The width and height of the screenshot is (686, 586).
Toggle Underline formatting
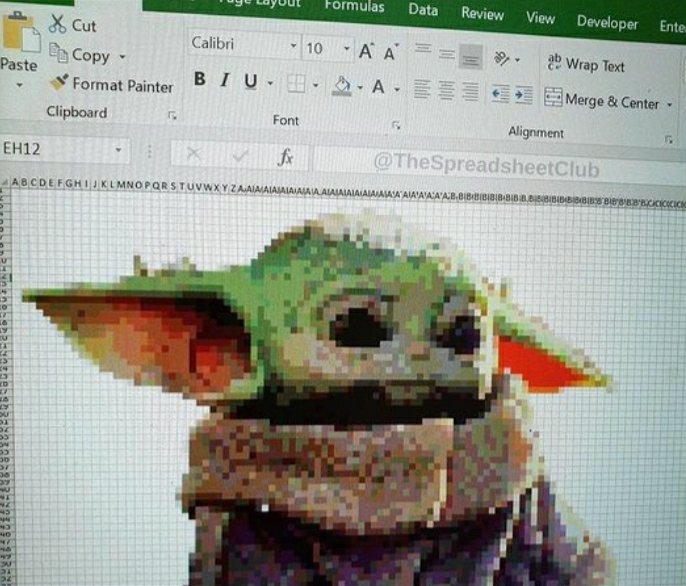click(x=251, y=81)
